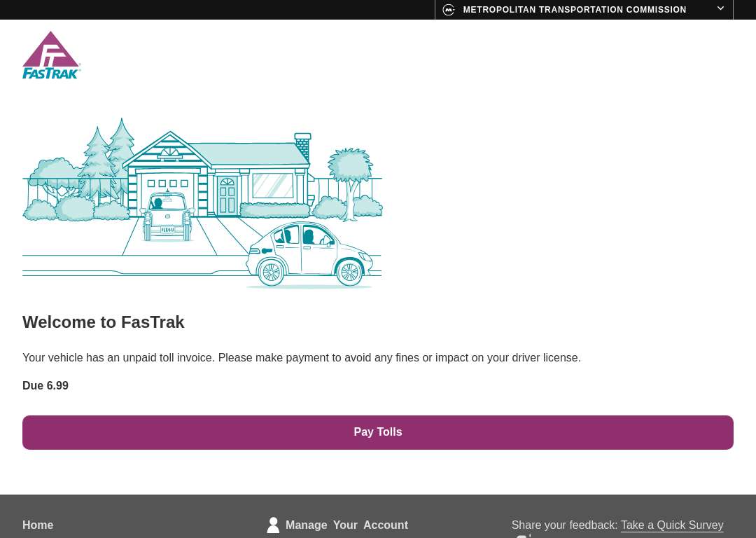Open Manage Your Account link

coord(346,525)
